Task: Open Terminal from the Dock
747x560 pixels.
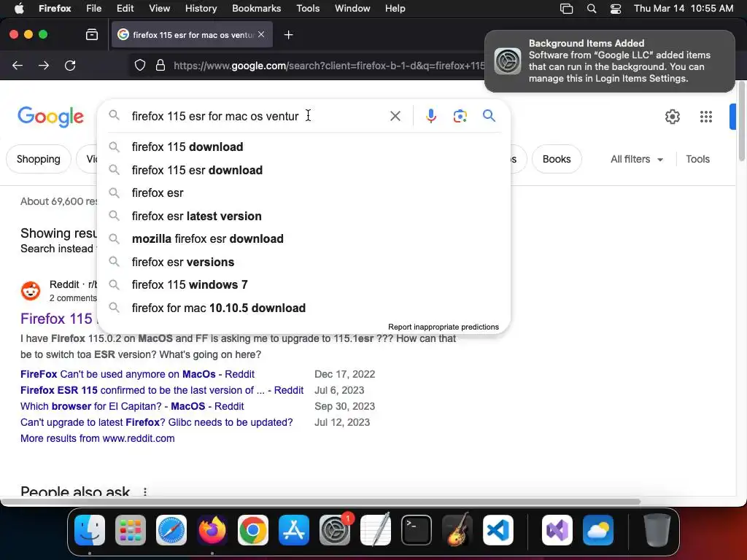Action: click(x=417, y=530)
